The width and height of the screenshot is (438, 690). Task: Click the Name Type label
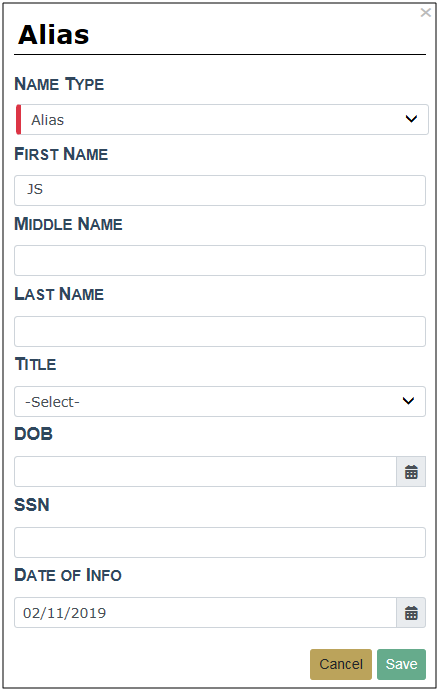point(59,84)
